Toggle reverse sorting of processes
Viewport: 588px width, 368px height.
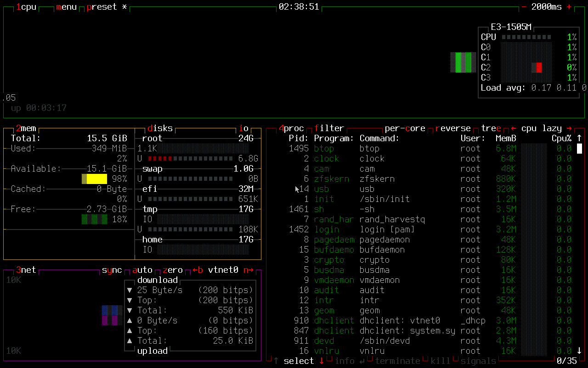pyautogui.click(x=452, y=128)
